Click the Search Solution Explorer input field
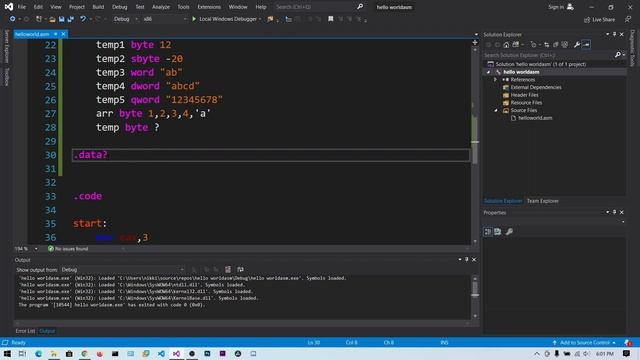640x360 pixels. point(548,55)
